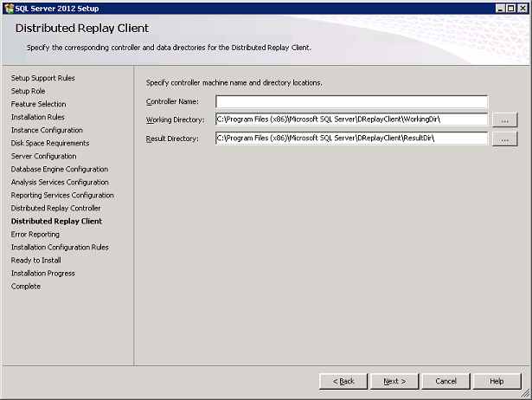The image size is (532, 400).
Task: Click the Working Directory label
Action: 176,119
